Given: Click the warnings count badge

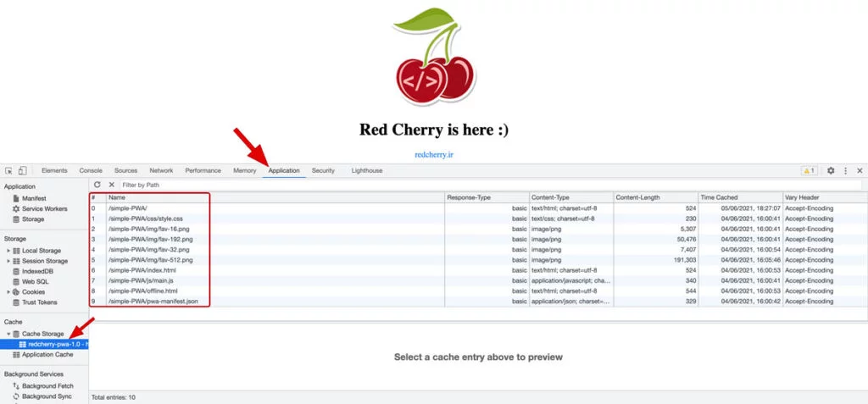Looking at the screenshot, I should pyautogui.click(x=809, y=171).
